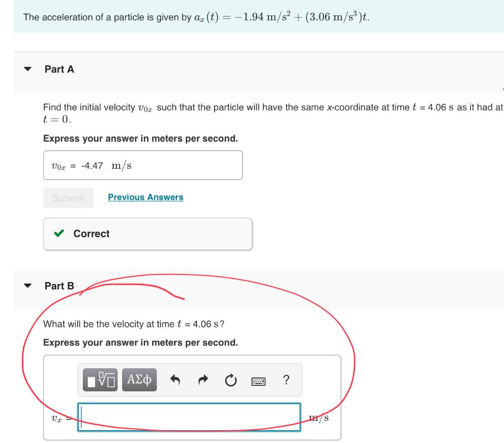Collapse the Part B section
The width and height of the screenshot is (504, 443).
[28, 286]
